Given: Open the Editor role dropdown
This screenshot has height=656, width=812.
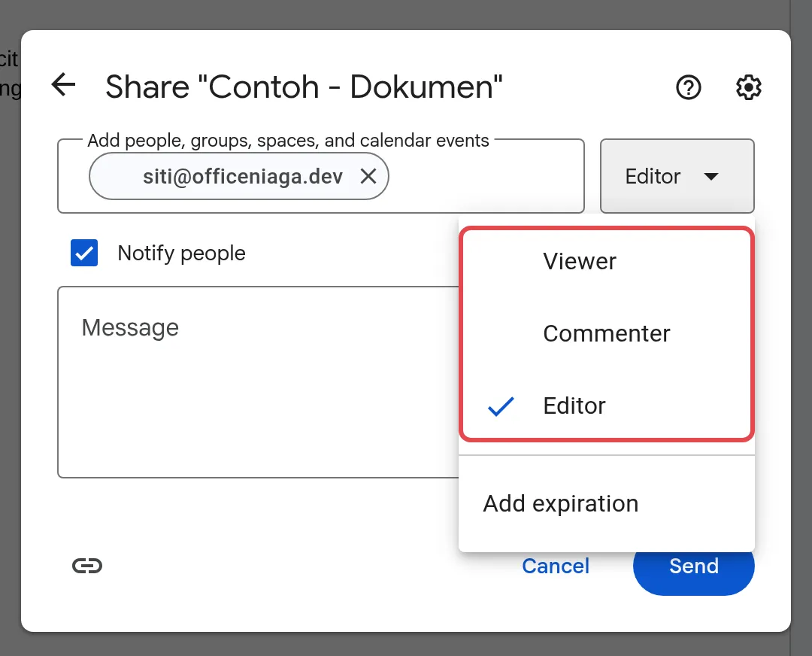Looking at the screenshot, I should click(677, 176).
